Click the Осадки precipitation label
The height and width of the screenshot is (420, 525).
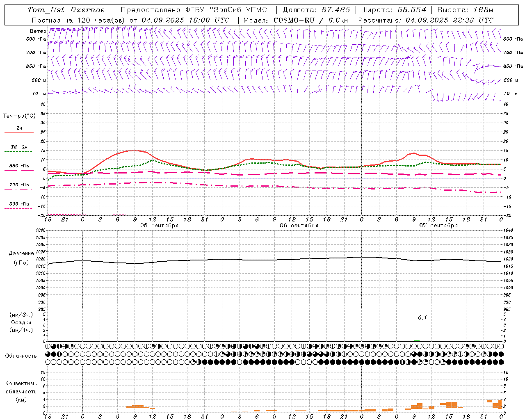pos(21,322)
